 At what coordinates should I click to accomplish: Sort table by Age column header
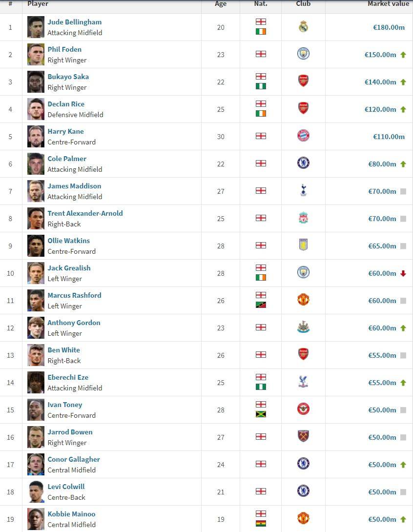tap(221, 4)
